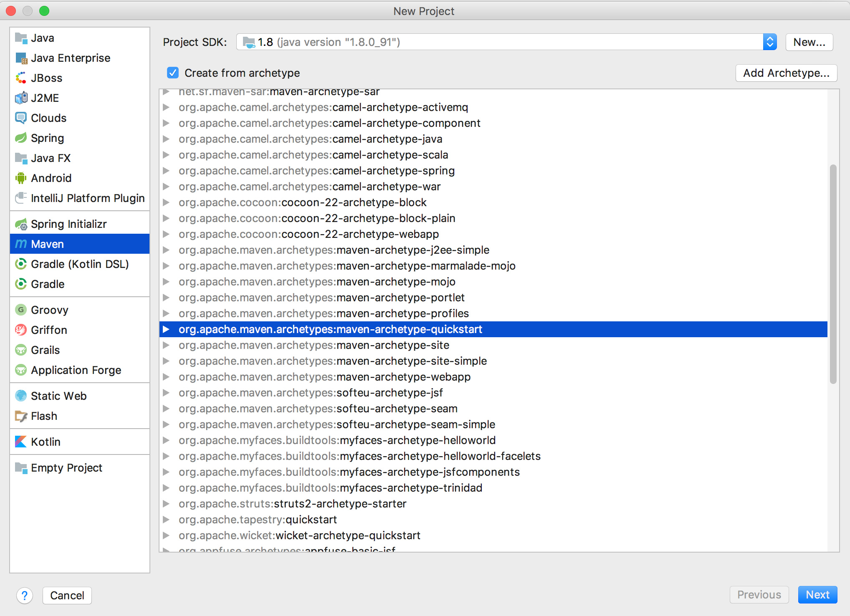Click the Groovy G icon
This screenshot has height=616, width=850.
tap(21, 310)
